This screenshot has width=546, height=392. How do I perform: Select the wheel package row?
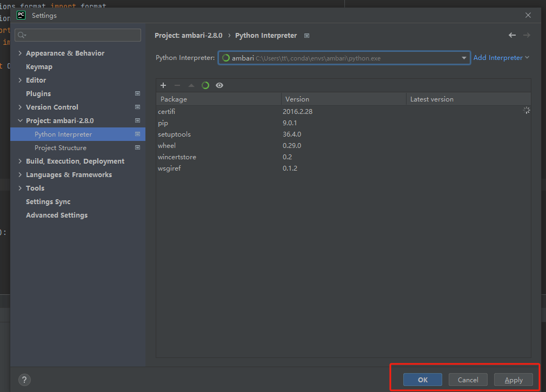[343, 146]
